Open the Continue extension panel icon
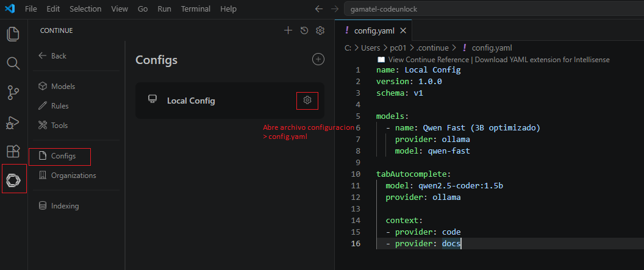This screenshot has height=270, width=644. point(13,180)
